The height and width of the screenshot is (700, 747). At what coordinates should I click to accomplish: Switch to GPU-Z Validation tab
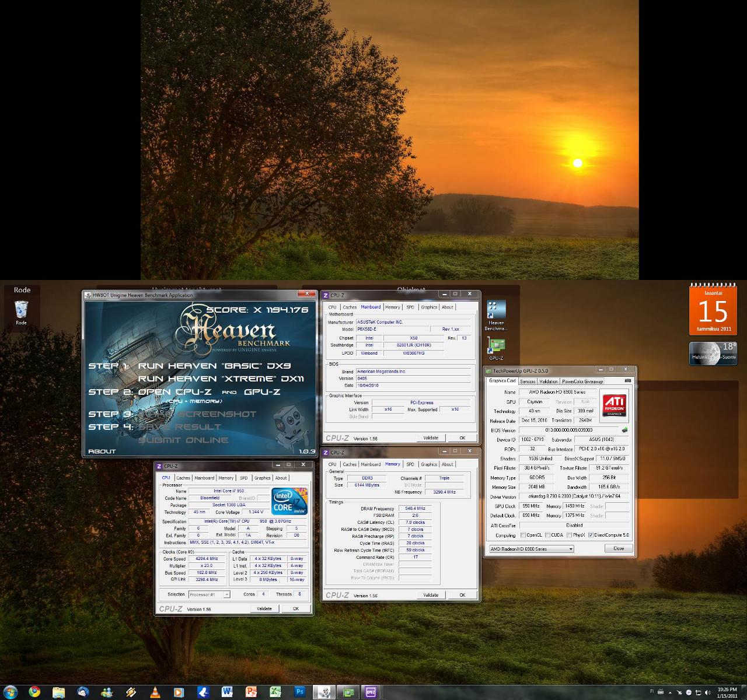(x=549, y=381)
